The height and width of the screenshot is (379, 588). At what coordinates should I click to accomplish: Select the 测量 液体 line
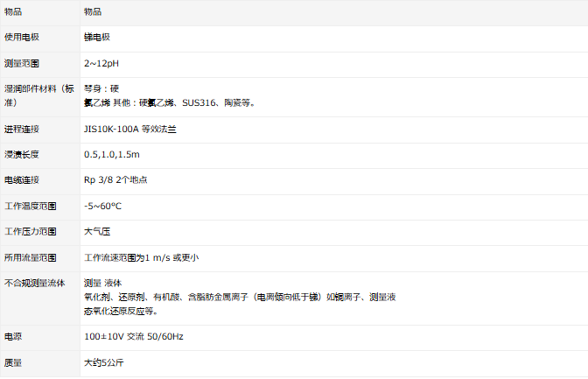coord(102,283)
